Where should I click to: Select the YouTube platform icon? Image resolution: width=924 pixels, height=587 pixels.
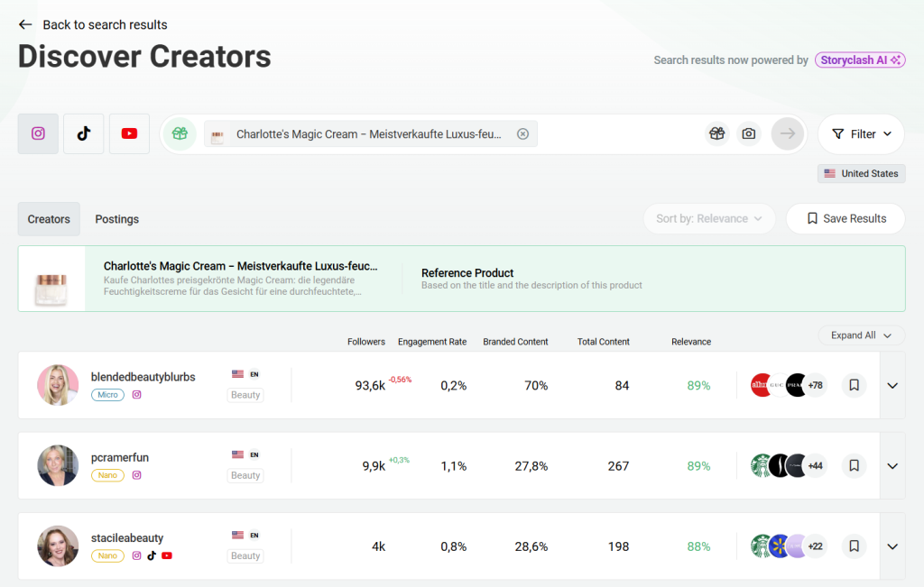pos(129,133)
